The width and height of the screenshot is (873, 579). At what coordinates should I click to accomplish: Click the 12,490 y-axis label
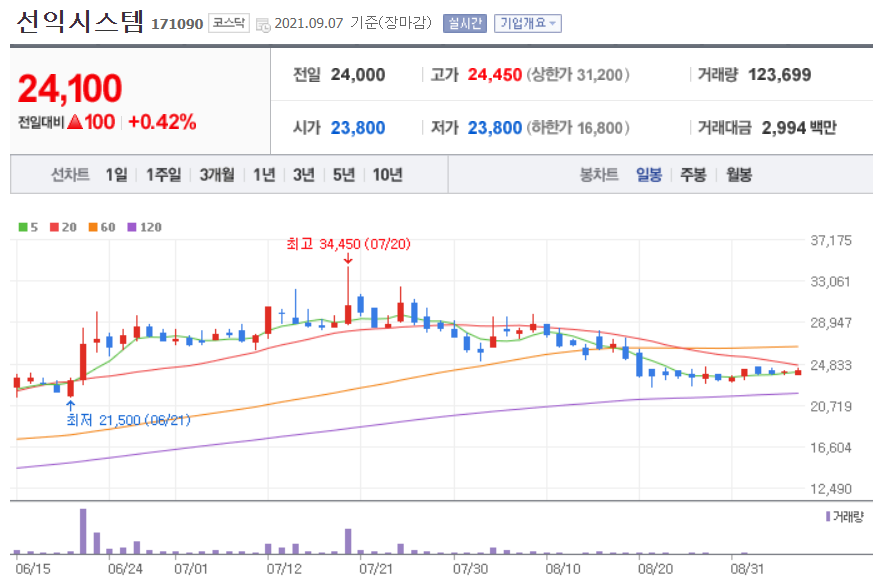point(831,489)
